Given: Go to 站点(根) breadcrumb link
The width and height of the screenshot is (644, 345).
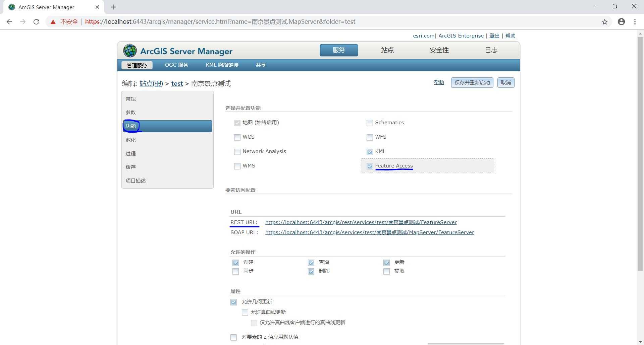Looking at the screenshot, I should tap(151, 84).
